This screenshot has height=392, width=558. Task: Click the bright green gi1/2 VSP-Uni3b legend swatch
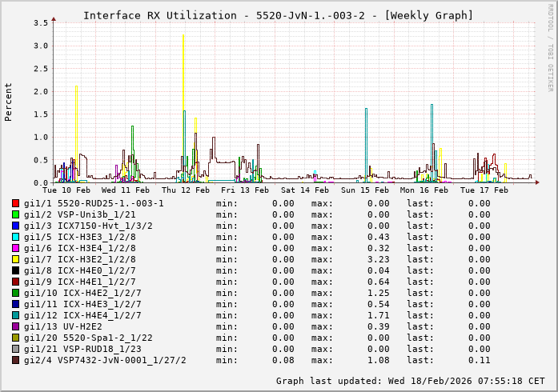(x=16, y=214)
